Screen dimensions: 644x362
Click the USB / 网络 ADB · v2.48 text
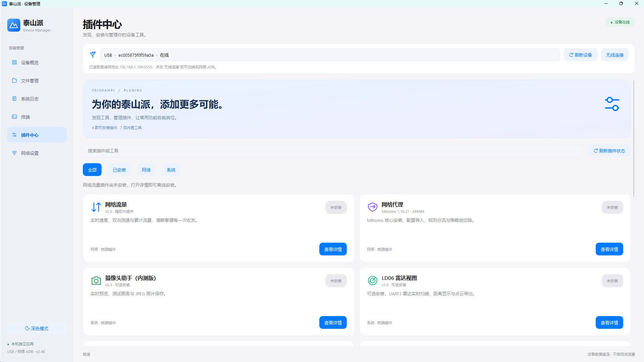coord(26,352)
